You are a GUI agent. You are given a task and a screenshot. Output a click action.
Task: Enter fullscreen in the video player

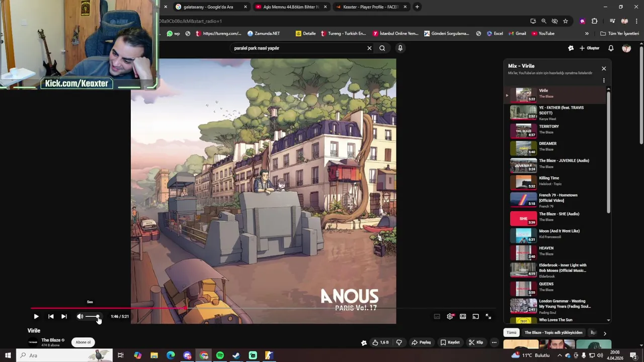coord(489,316)
